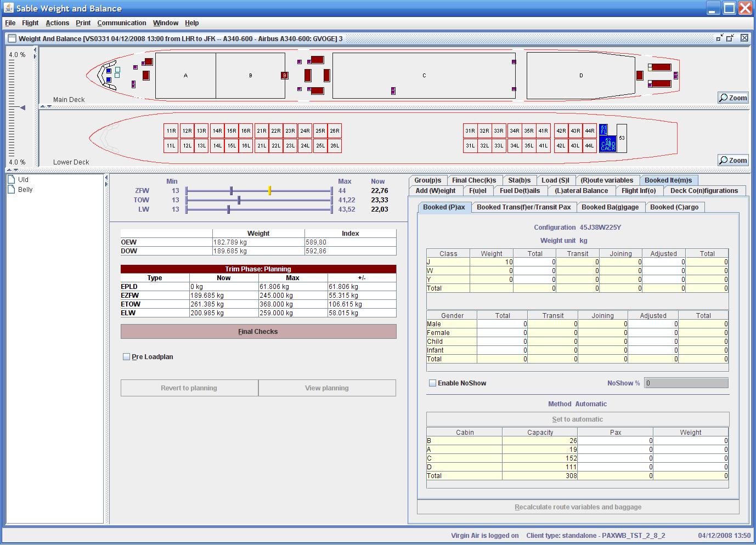The width and height of the screenshot is (756, 545).
Task: Select hold position 21L on Lower Deck
Action: pos(262,146)
